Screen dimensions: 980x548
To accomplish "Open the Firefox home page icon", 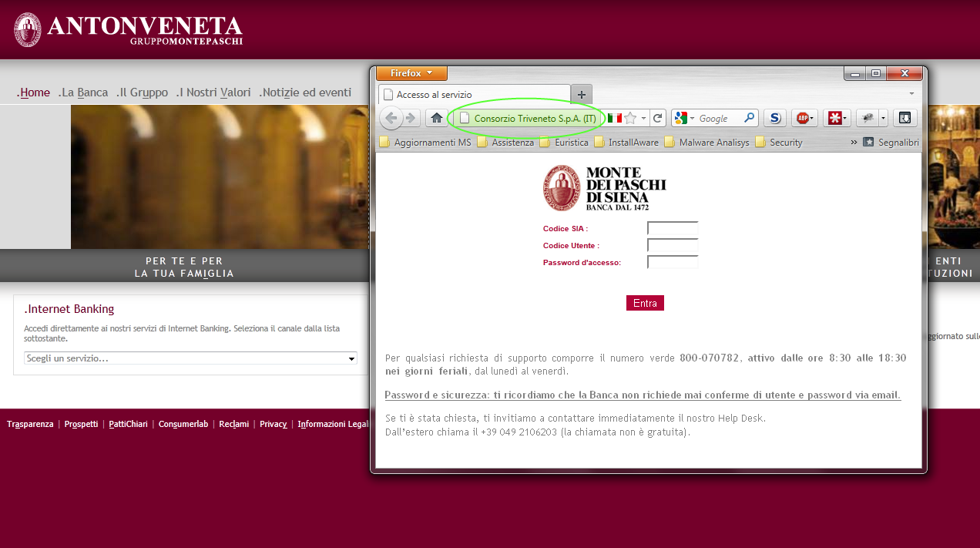I will (437, 118).
